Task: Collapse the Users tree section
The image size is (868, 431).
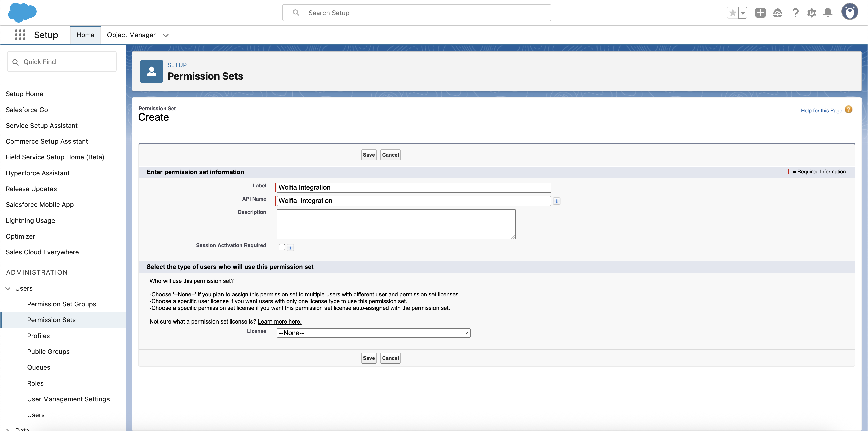Action: coord(8,288)
